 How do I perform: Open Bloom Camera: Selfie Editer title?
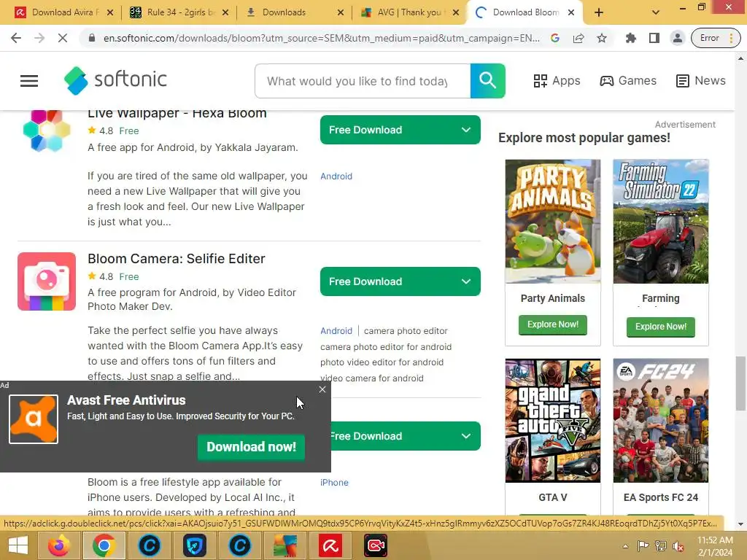tap(177, 259)
